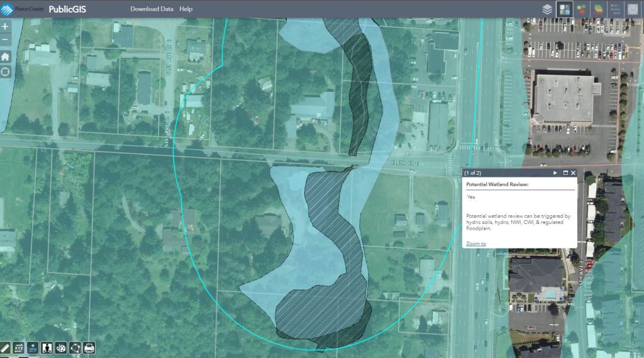
Task: Print the current map view
Action: click(x=89, y=347)
